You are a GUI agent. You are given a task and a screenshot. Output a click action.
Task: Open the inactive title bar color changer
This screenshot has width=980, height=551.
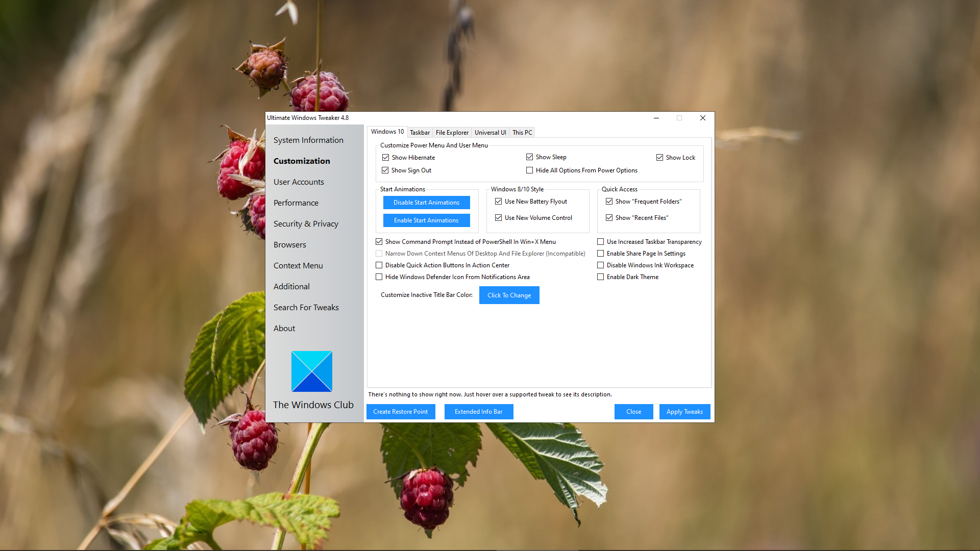[509, 295]
